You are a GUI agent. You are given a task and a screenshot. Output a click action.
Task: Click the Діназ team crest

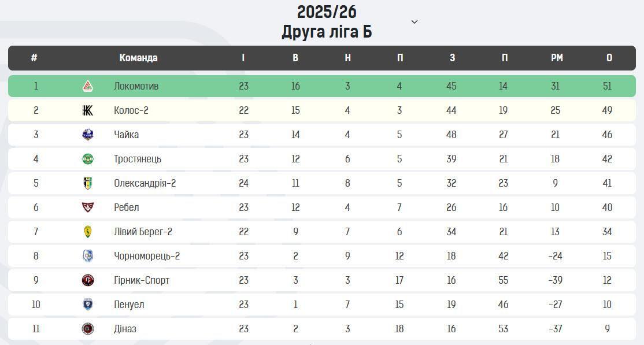(88, 329)
